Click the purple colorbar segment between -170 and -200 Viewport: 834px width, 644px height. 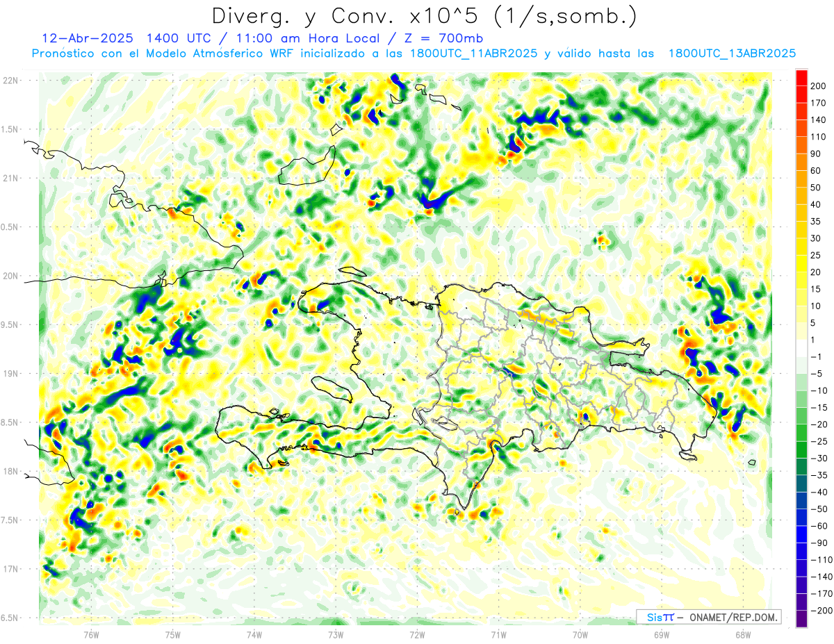(801, 602)
